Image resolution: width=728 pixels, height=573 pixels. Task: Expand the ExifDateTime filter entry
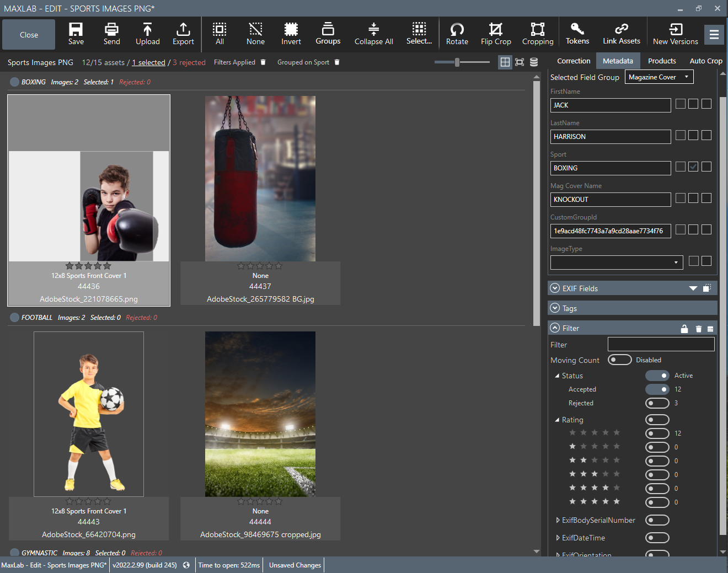(558, 538)
